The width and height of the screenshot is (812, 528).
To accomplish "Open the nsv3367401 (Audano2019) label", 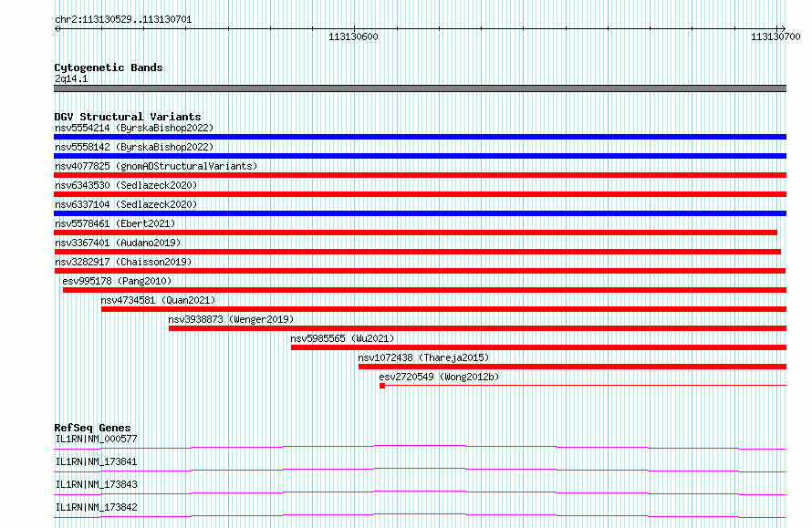I will (x=118, y=243).
